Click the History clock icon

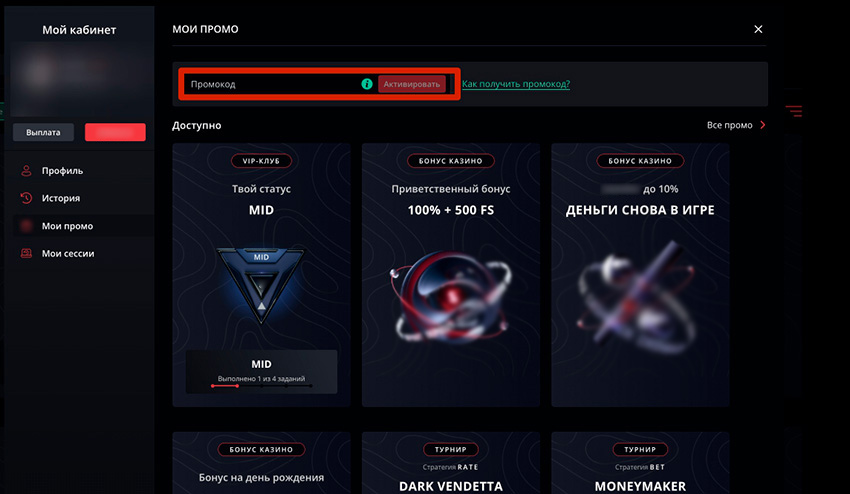(x=26, y=198)
